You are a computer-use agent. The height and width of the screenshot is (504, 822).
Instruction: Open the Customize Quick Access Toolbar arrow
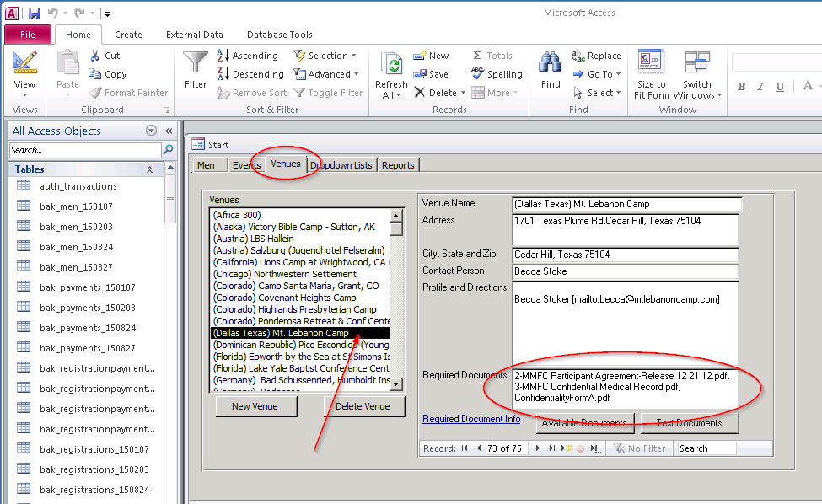[107, 14]
